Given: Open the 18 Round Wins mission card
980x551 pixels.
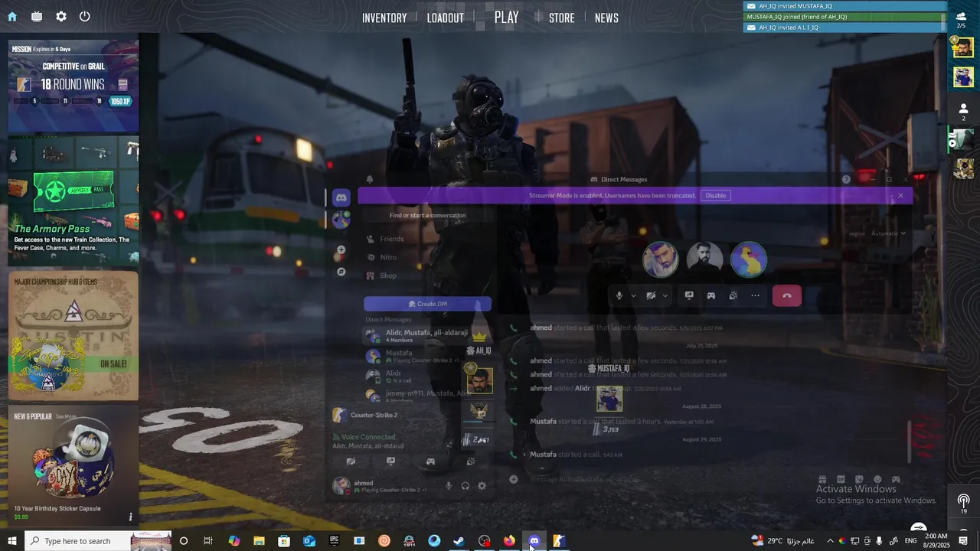Looking at the screenshot, I should [x=73, y=86].
